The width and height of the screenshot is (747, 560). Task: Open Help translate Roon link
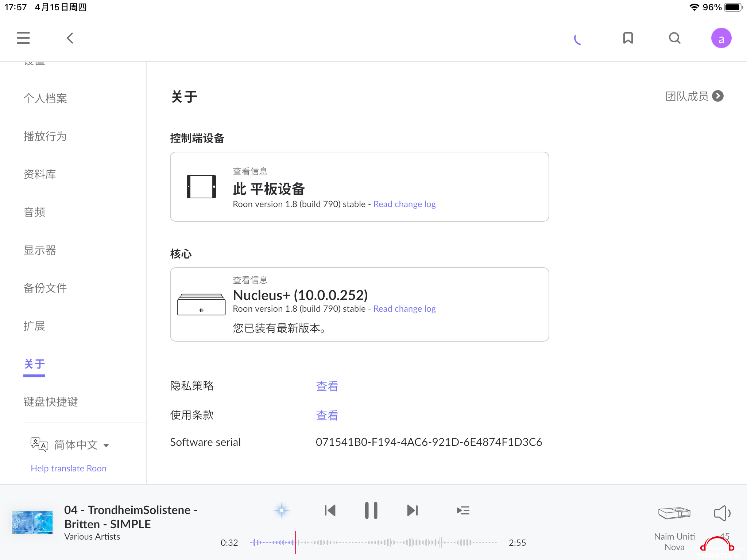click(69, 468)
